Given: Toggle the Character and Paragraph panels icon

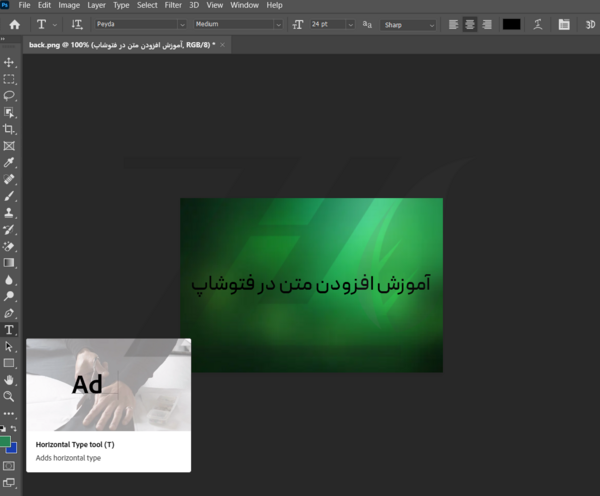Looking at the screenshot, I should pyautogui.click(x=564, y=24).
